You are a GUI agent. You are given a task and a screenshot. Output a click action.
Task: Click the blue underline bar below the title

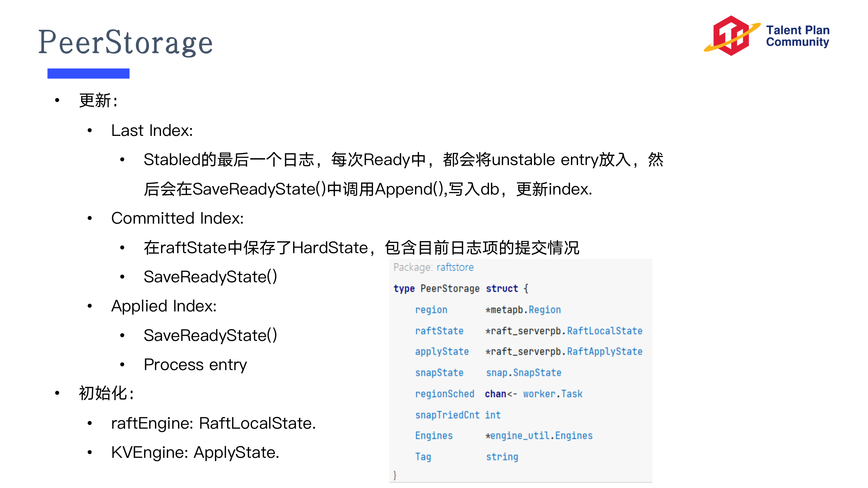88,73
